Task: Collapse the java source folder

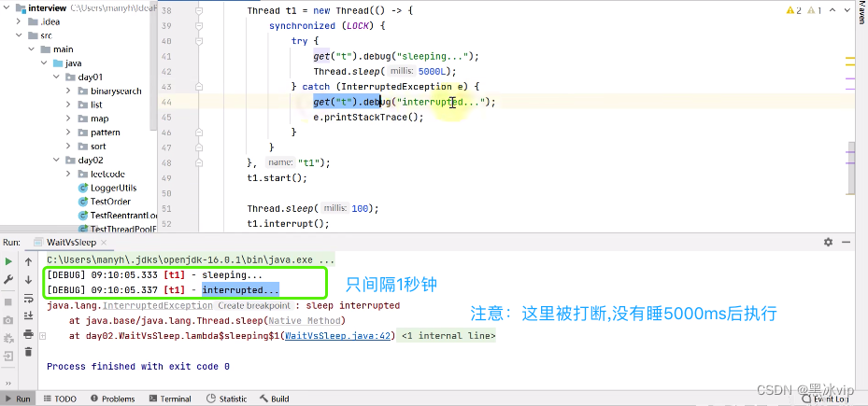Action: [44, 63]
